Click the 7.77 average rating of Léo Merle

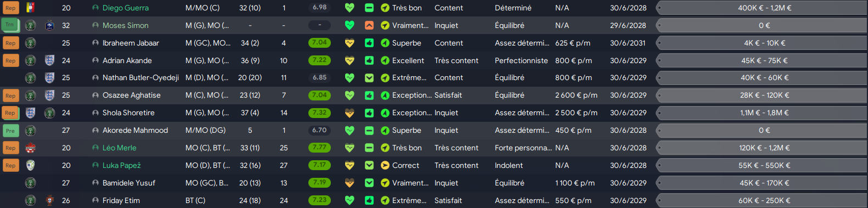[319, 148]
